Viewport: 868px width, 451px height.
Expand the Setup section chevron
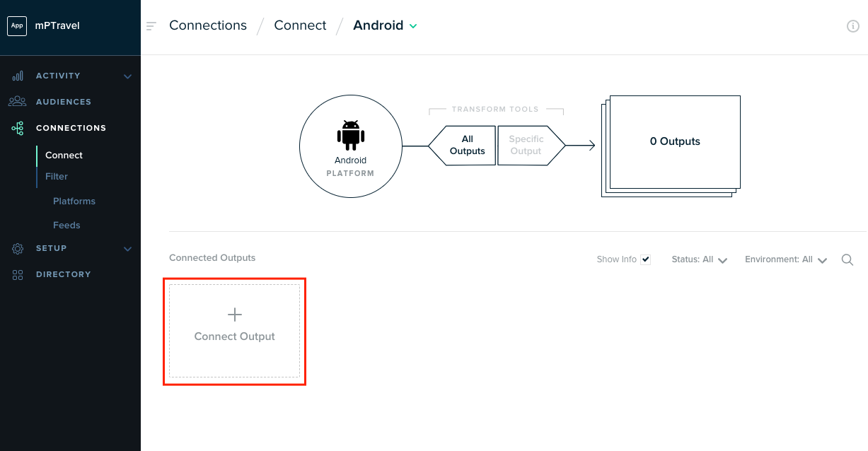[127, 249]
